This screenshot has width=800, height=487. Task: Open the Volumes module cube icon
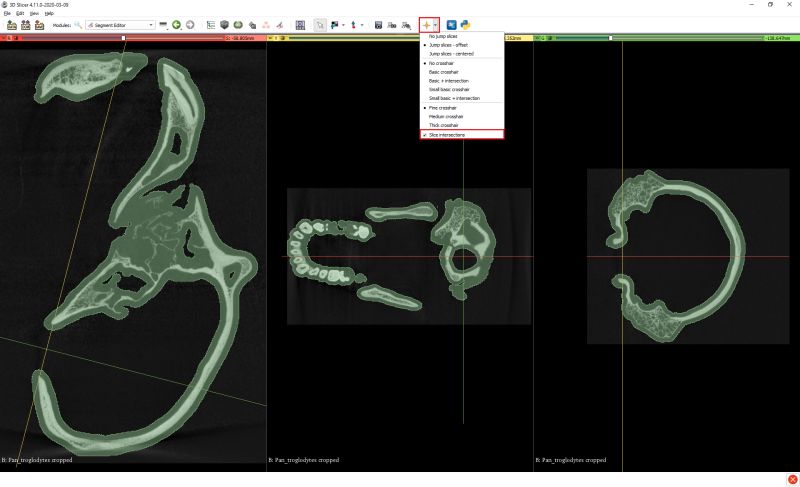[224, 24]
